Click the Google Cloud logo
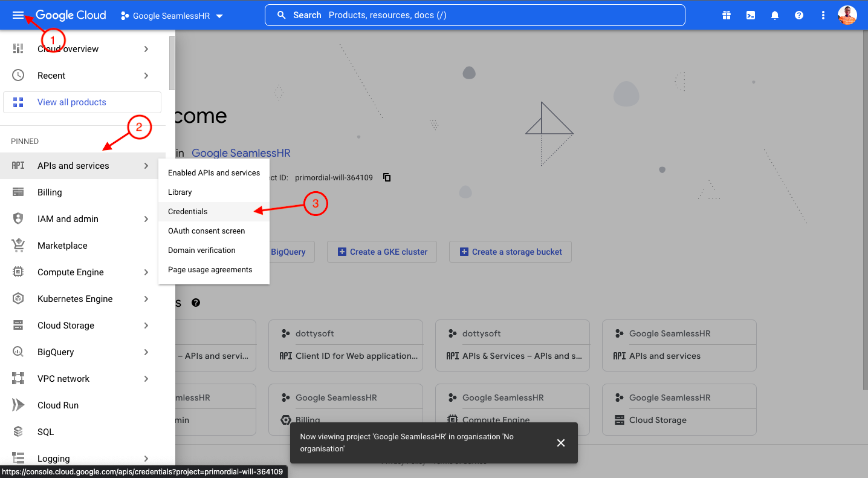 [x=71, y=15]
